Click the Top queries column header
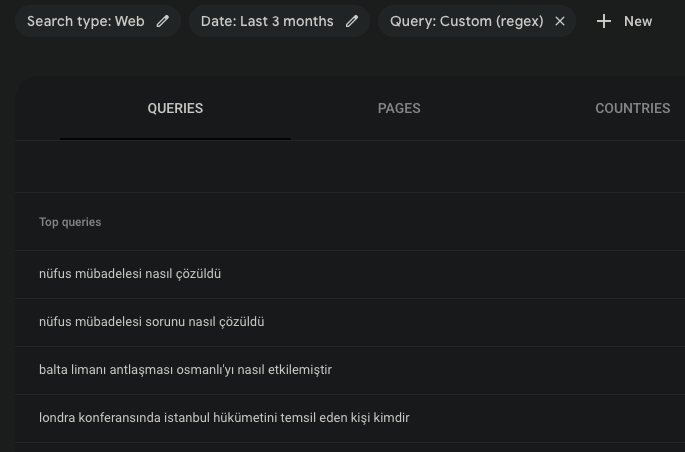The width and height of the screenshot is (685, 452). tap(70, 222)
